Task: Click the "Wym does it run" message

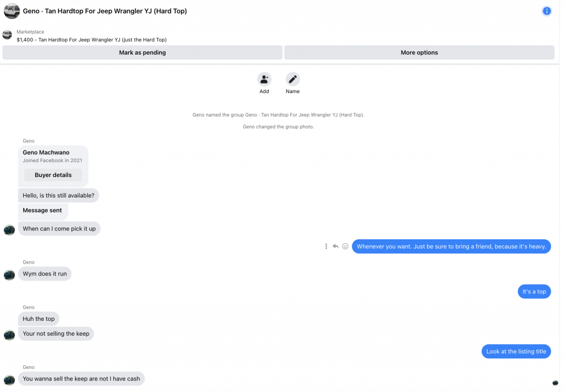Action: [x=45, y=273]
